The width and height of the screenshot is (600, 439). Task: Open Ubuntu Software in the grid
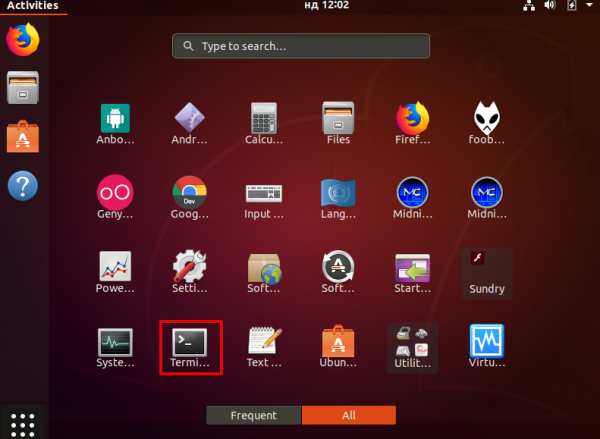click(x=338, y=347)
